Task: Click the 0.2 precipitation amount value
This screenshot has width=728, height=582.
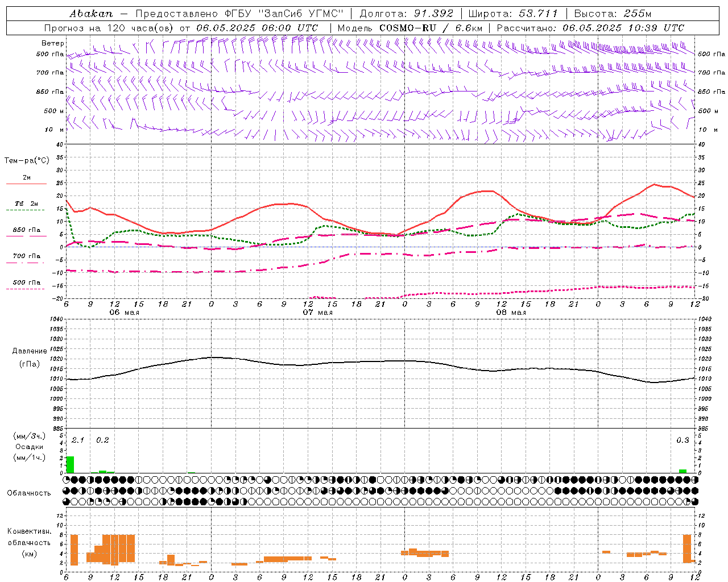Action: point(102,440)
